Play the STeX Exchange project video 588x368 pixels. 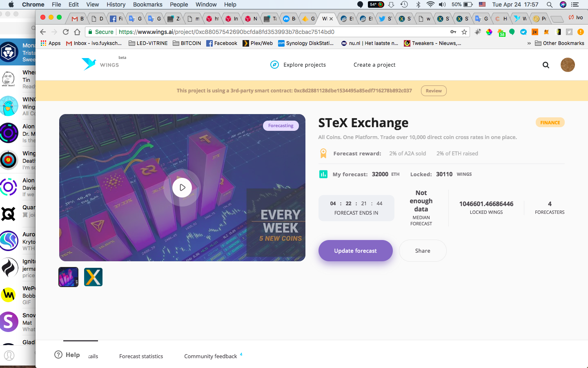coord(182,187)
